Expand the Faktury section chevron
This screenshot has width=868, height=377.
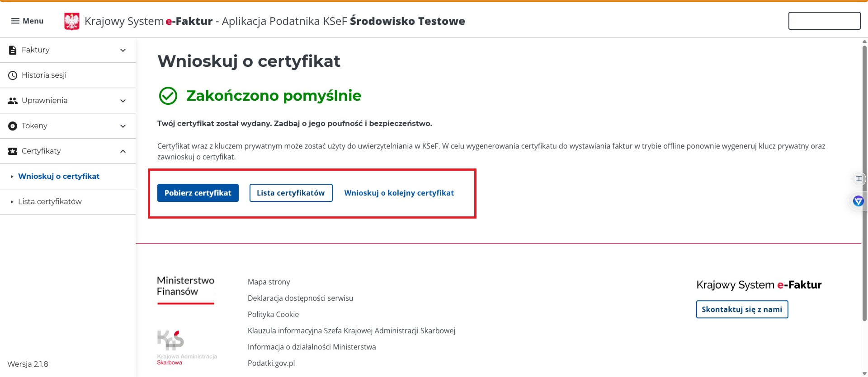(x=123, y=50)
